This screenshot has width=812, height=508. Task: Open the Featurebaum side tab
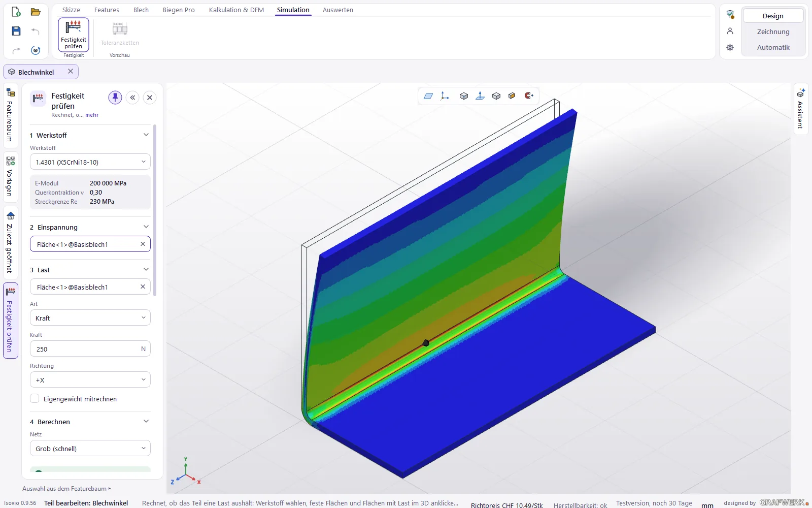10,115
